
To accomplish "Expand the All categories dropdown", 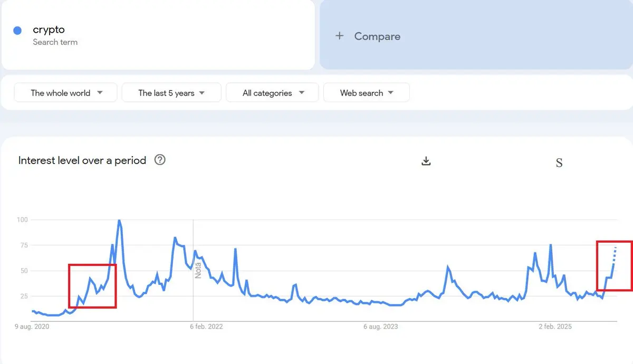I will click(272, 93).
